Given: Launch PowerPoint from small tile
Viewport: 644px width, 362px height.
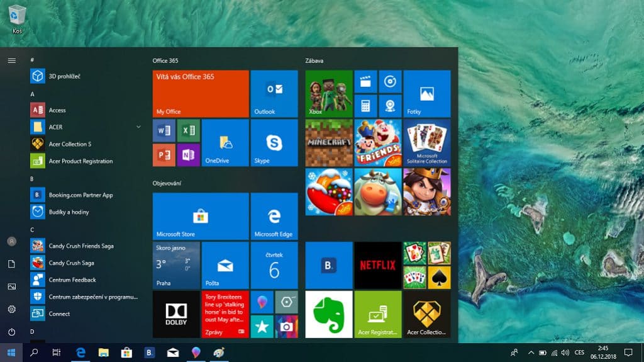Looking at the screenshot, I should coord(164,155).
